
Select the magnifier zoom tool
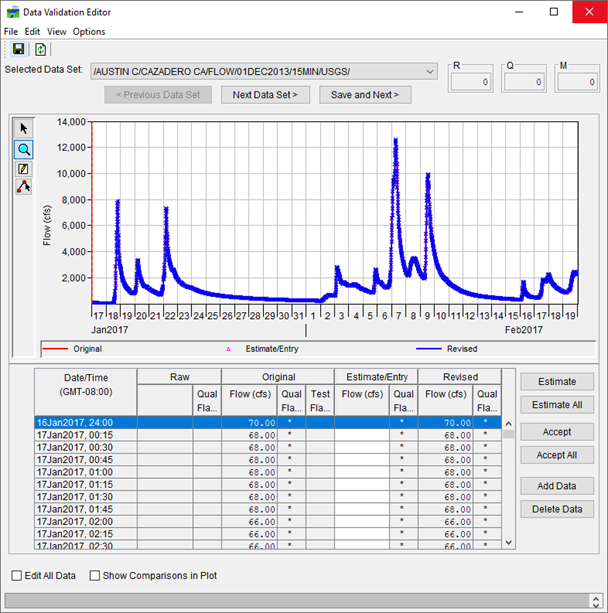click(x=24, y=149)
